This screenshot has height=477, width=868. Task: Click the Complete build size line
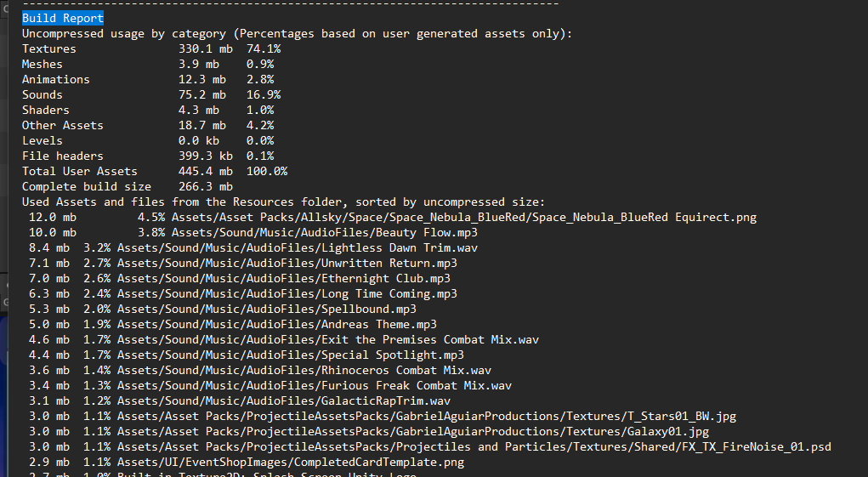(127, 186)
